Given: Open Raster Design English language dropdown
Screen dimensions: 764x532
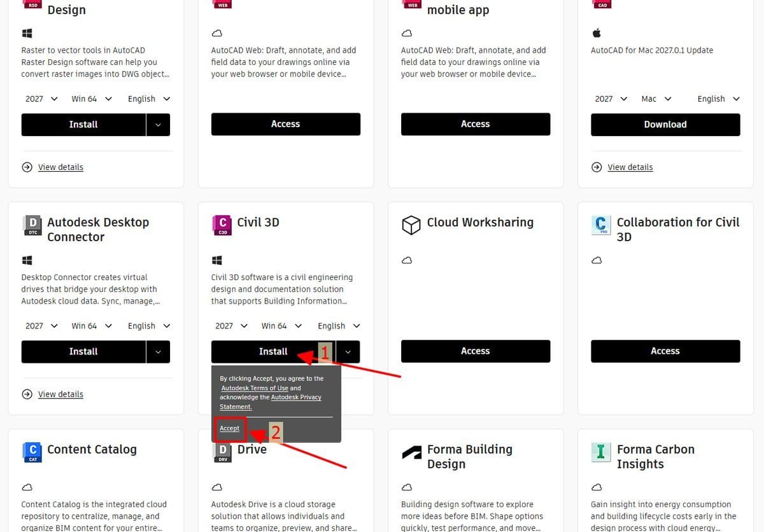Looking at the screenshot, I should click(149, 99).
